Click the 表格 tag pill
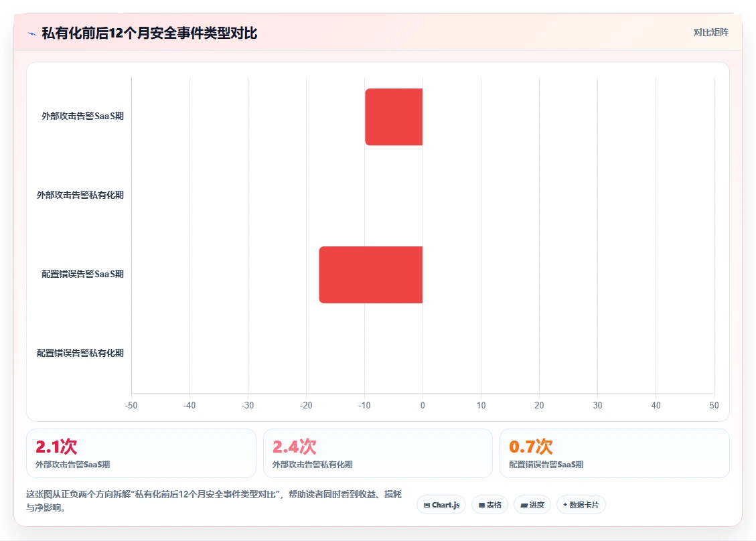This screenshot has height=541, width=756. coord(489,505)
